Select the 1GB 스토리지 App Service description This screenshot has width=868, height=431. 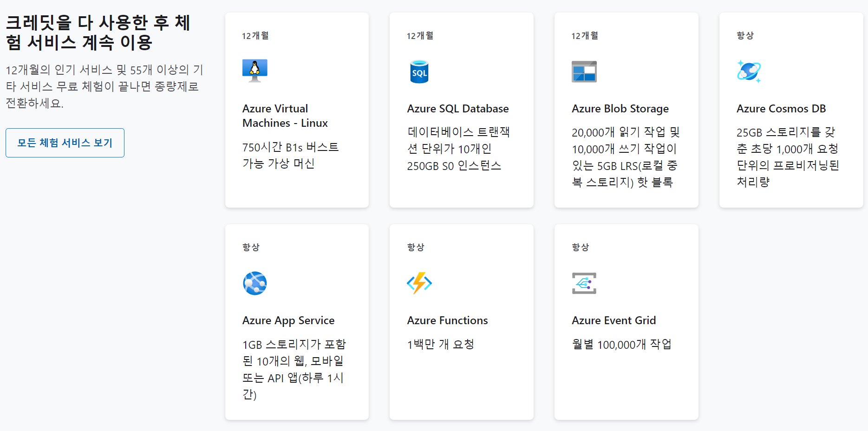(x=294, y=369)
